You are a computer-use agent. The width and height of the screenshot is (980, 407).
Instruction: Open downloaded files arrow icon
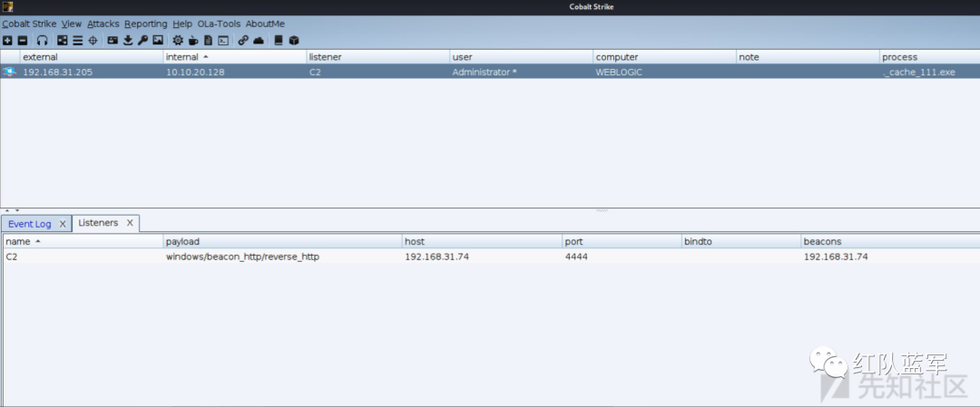128,41
